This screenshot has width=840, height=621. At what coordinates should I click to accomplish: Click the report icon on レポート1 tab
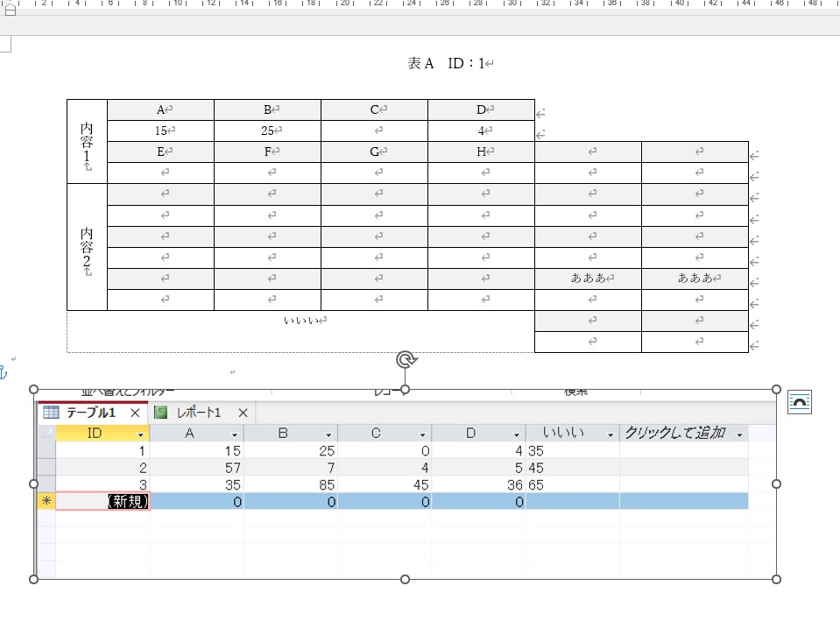tap(163, 412)
